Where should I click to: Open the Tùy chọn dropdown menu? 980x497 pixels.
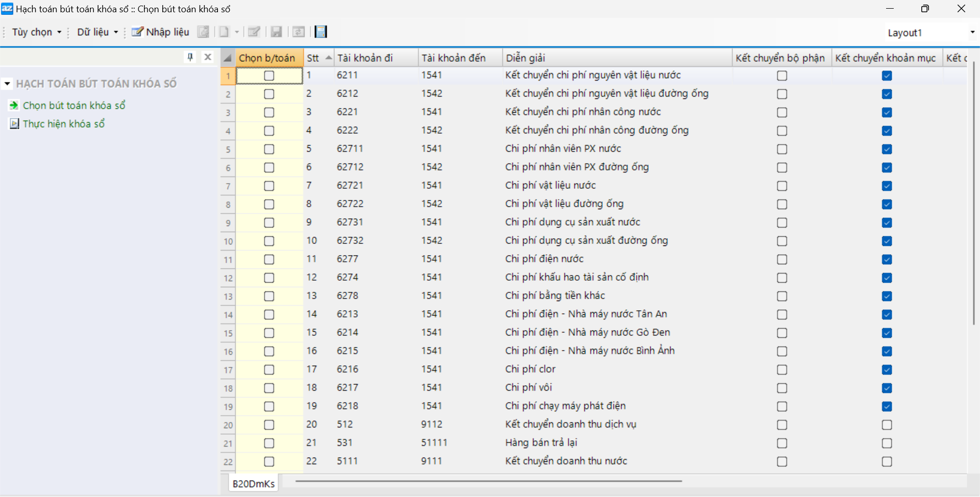(36, 32)
